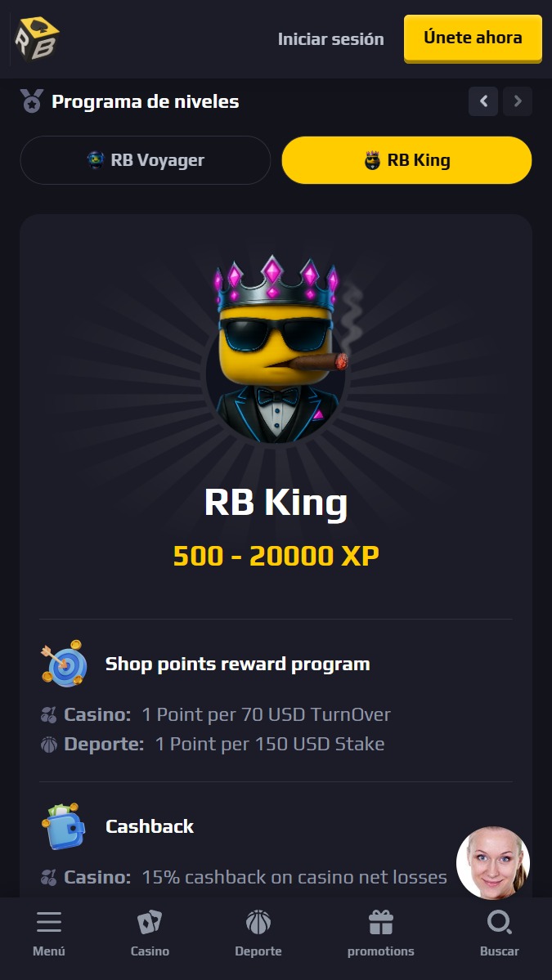Click the 500 - 20000 XP text
Screen dimensions: 552x980
coord(276,556)
